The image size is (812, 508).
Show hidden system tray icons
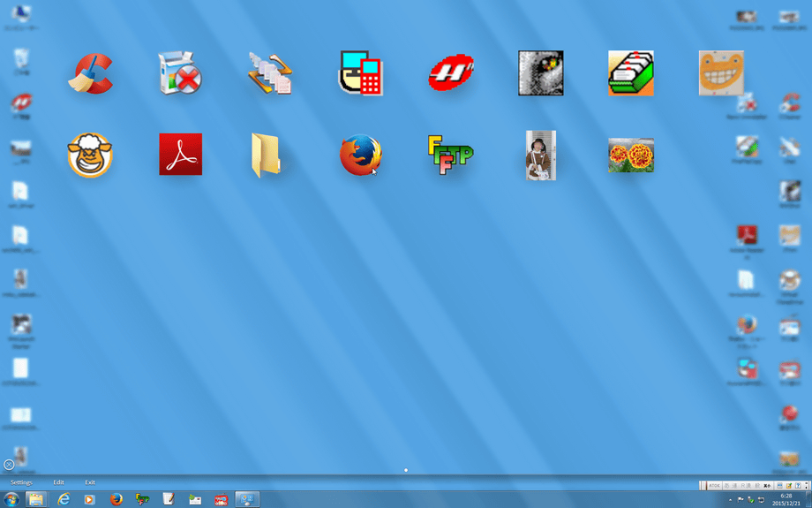tap(730, 500)
